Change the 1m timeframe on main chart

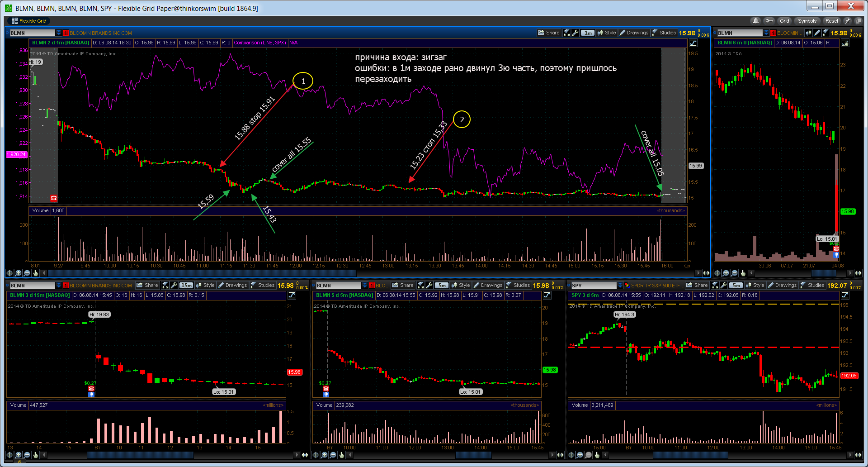coord(588,33)
